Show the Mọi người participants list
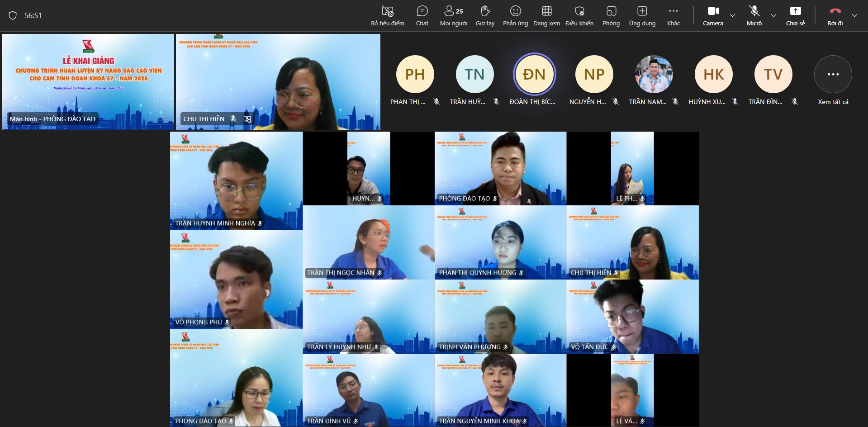The image size is (868, 427). point(453,15)
